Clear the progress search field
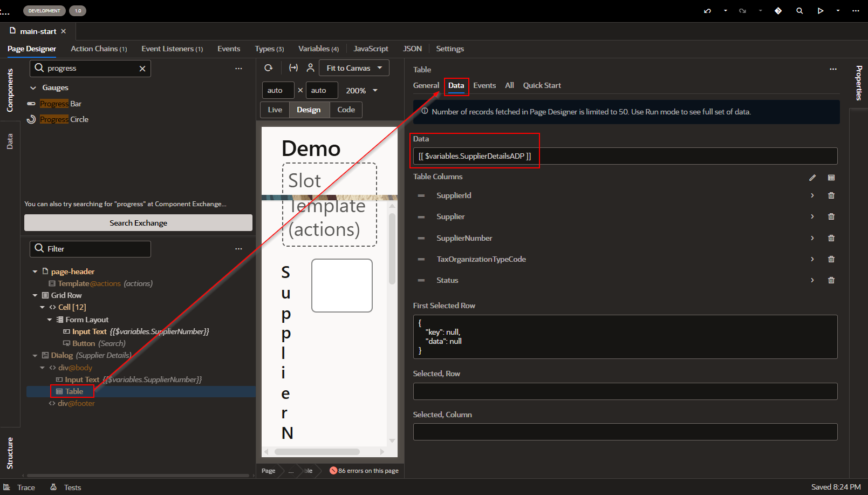Screen dimensions: 868x495 click(142, 69)
